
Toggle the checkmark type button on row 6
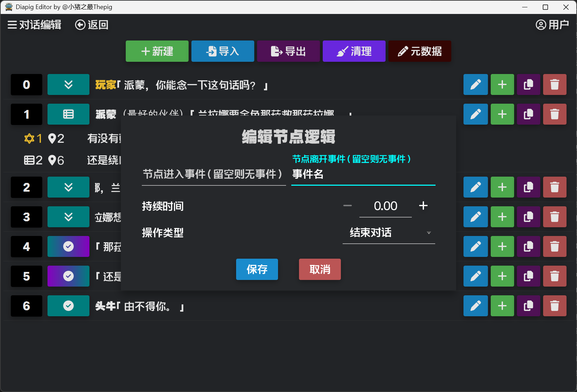point(68,306)
